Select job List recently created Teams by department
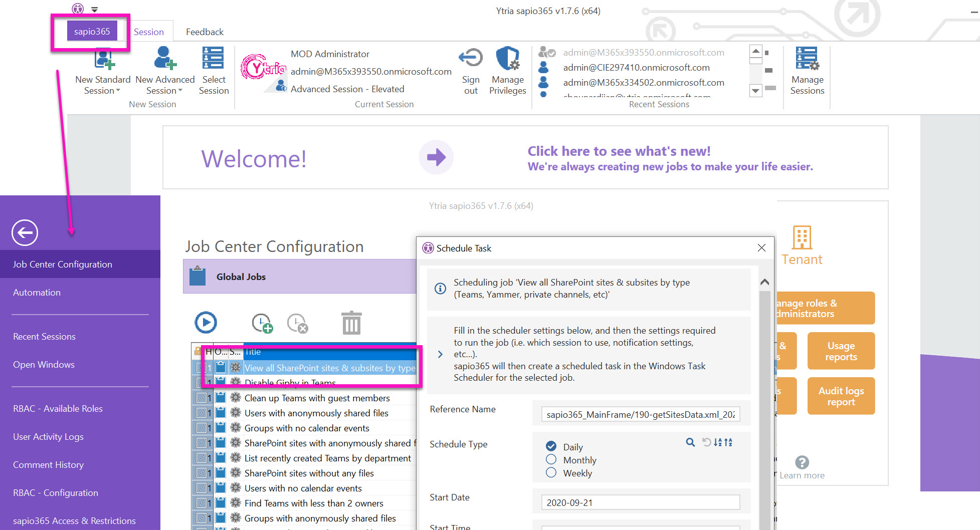Screen dimensions: 980x530 327,458
